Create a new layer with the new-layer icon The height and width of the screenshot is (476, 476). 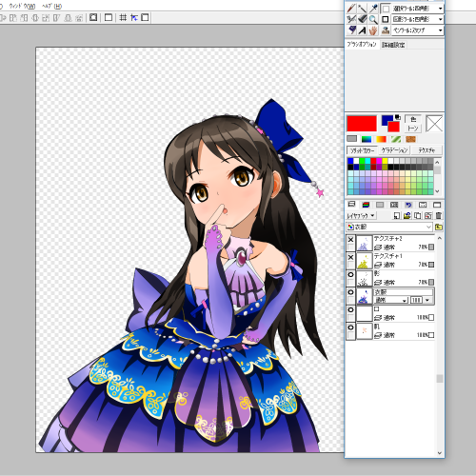[396, 216]
